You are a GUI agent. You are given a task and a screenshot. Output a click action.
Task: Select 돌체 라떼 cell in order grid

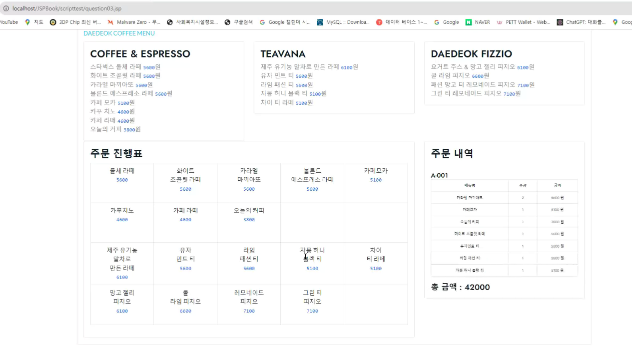tap(122, 183)
